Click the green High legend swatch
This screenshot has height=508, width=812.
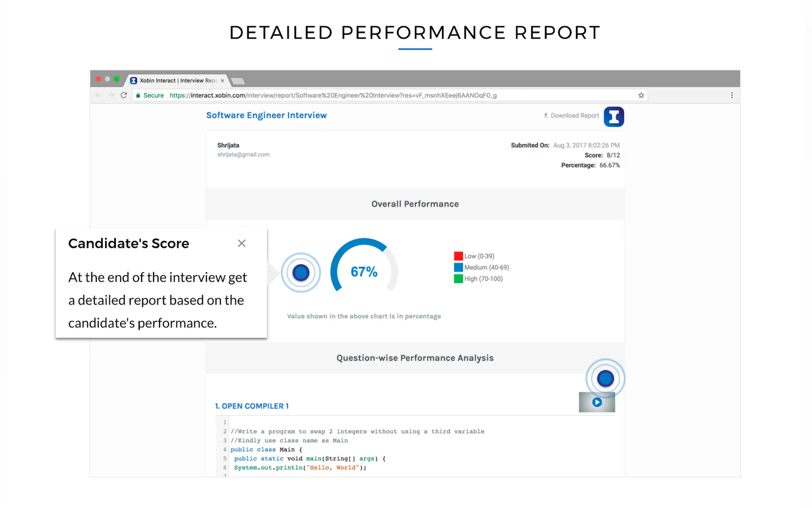pyautogui.click(x=458, y=279)
